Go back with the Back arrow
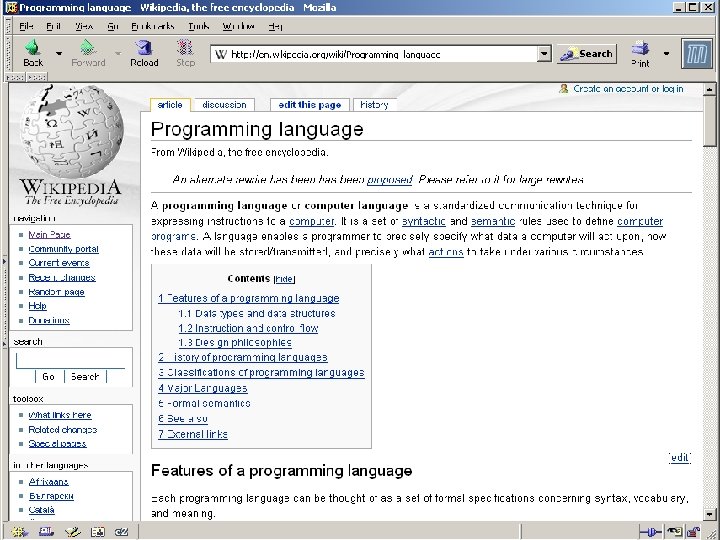Image resolution: width=720 pixels, height=540 pixels. 33,53
